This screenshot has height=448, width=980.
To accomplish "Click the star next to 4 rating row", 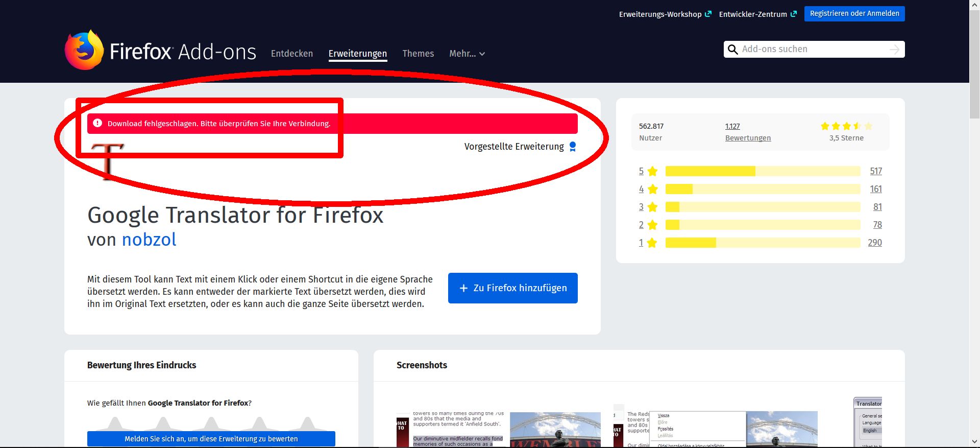I will (x=652, y=189).
